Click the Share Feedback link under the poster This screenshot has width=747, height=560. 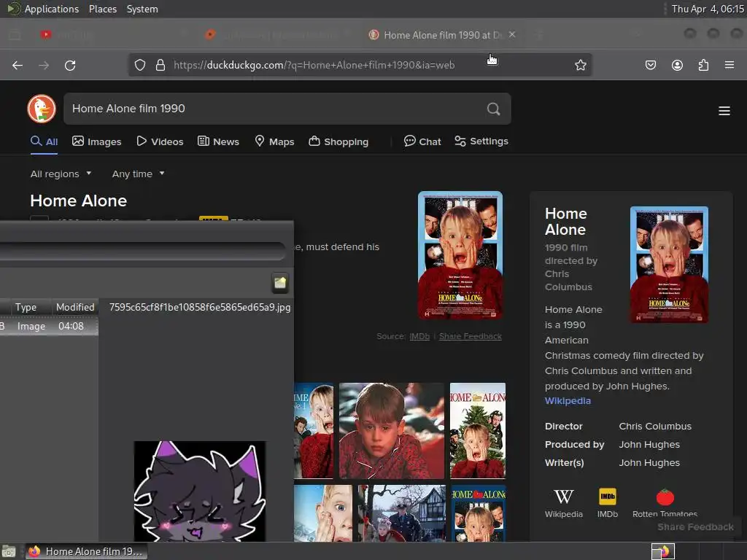[x=471, y=336]
